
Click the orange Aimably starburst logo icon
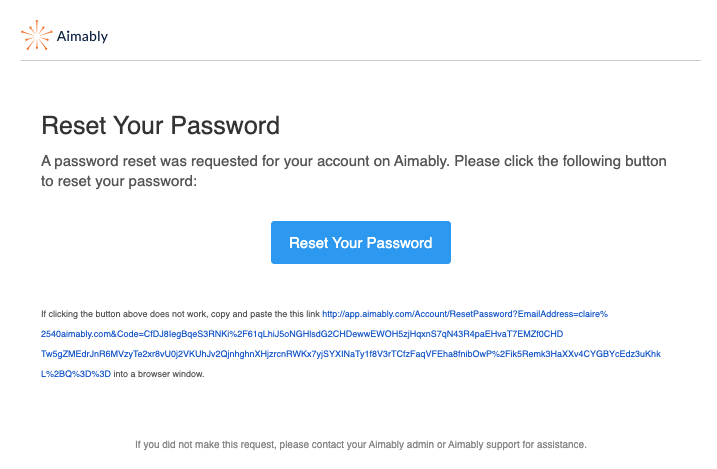tap(37, 36)
